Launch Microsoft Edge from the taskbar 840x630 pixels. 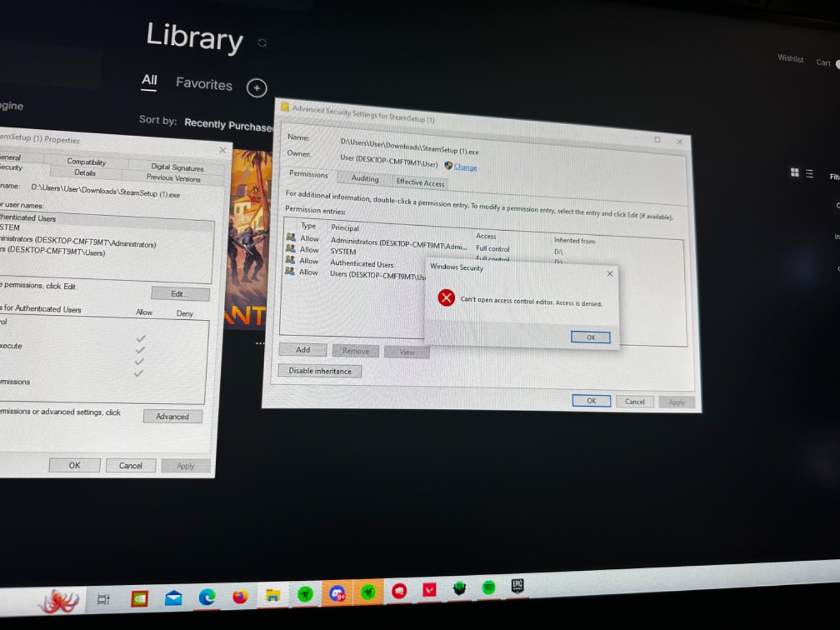[207, 598]
